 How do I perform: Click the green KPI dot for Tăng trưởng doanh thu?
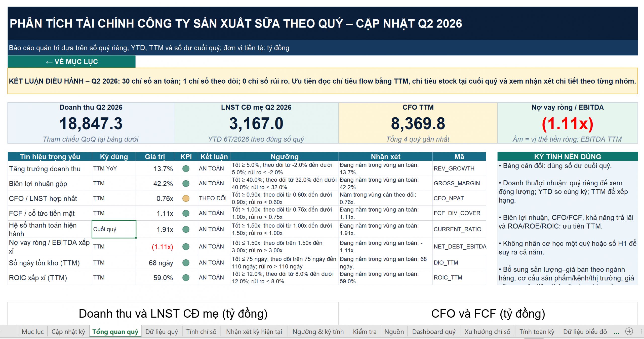(x=186, y=168)
